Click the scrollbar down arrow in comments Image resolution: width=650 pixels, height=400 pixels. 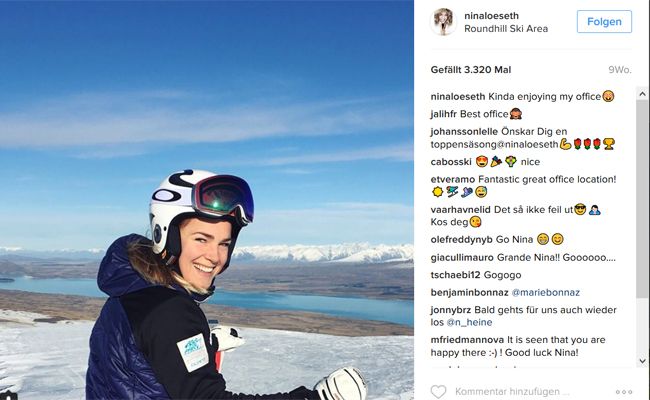tap(642, 361)
